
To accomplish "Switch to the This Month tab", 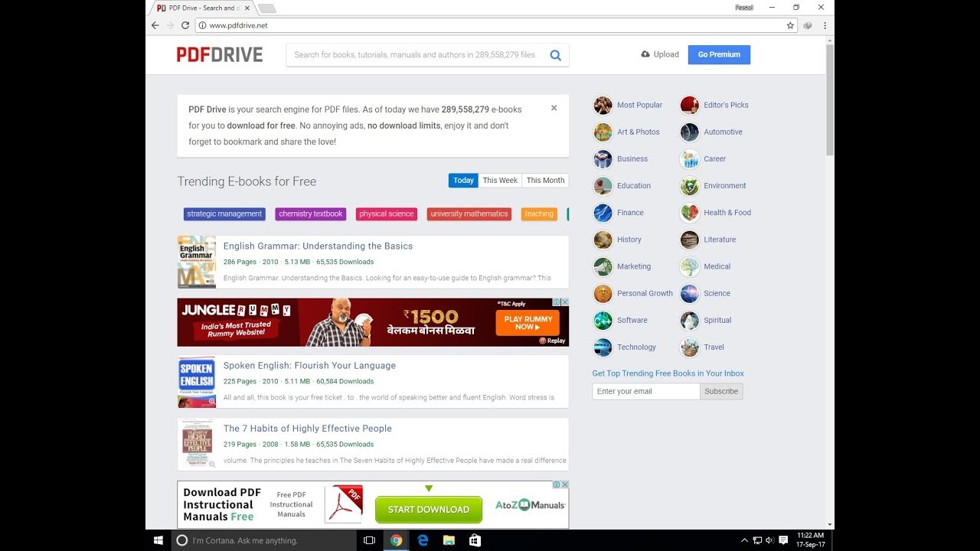I will point(545,181).
